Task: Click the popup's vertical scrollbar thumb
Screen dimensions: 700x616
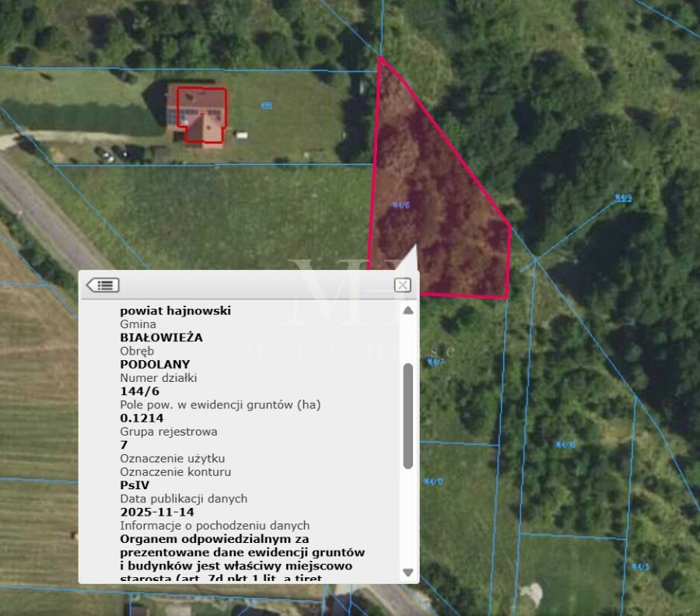Action: (408, 415)
